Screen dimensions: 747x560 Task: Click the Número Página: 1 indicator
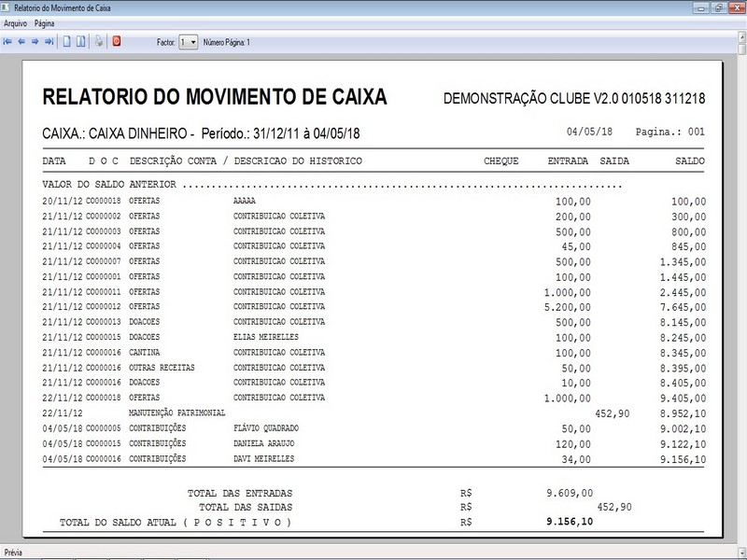click(x=226, y=42)
